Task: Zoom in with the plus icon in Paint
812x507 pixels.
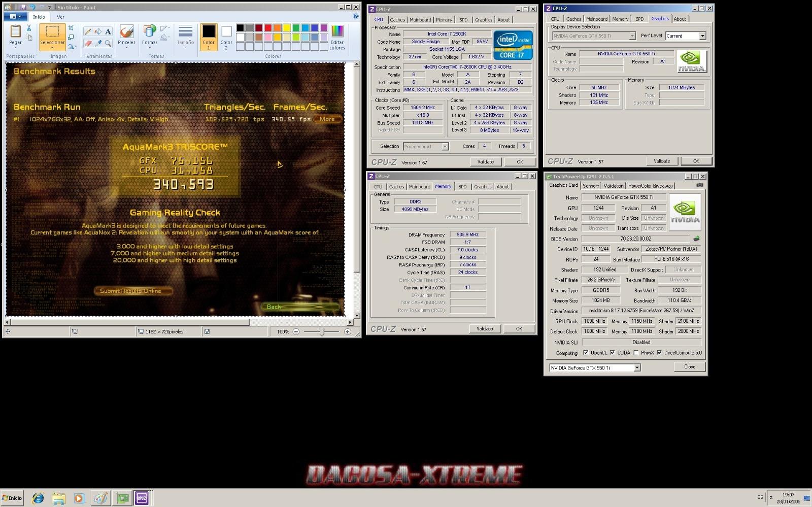Action: click(x=348, y=331)
